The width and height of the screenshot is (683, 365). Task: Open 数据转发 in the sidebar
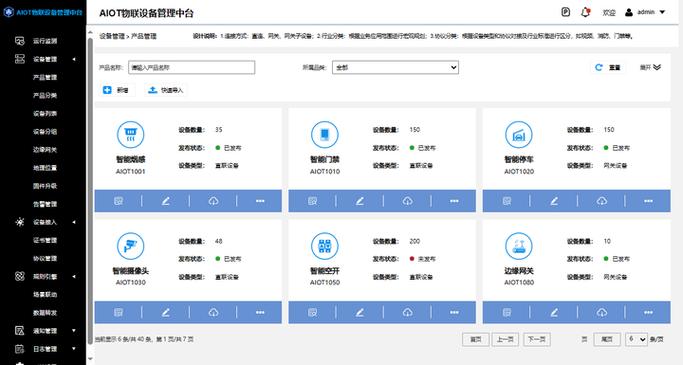click(x=45, y=313)
